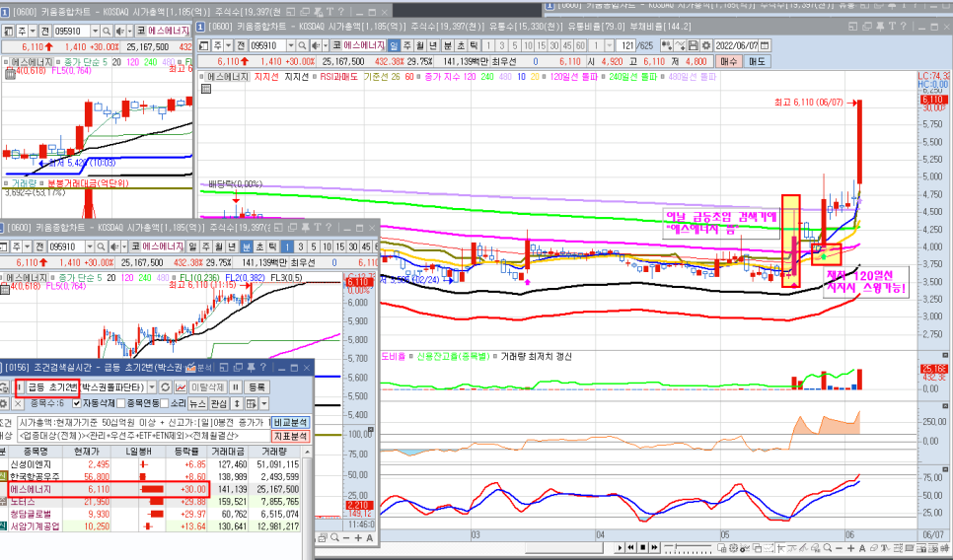Click the 121 bar count field in the main chart

624,45
